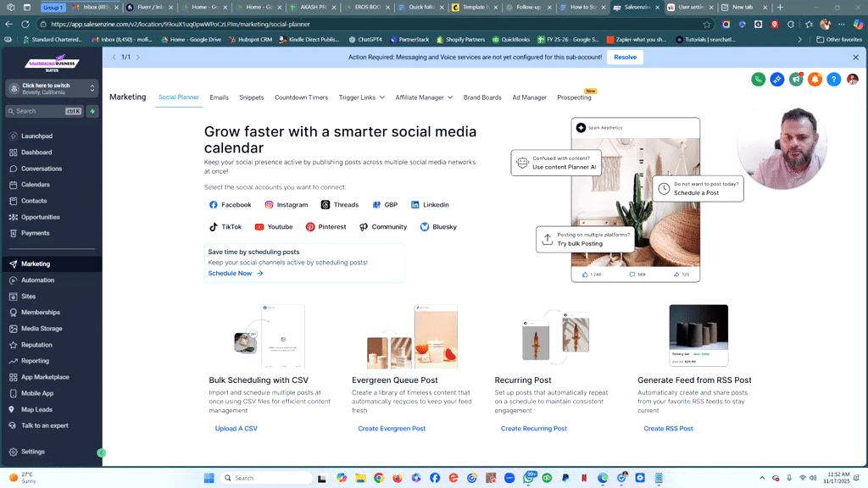Screen dimensions: 868x488
Task: Open Media Storage in the sidebar
Action: coord(42,329)
